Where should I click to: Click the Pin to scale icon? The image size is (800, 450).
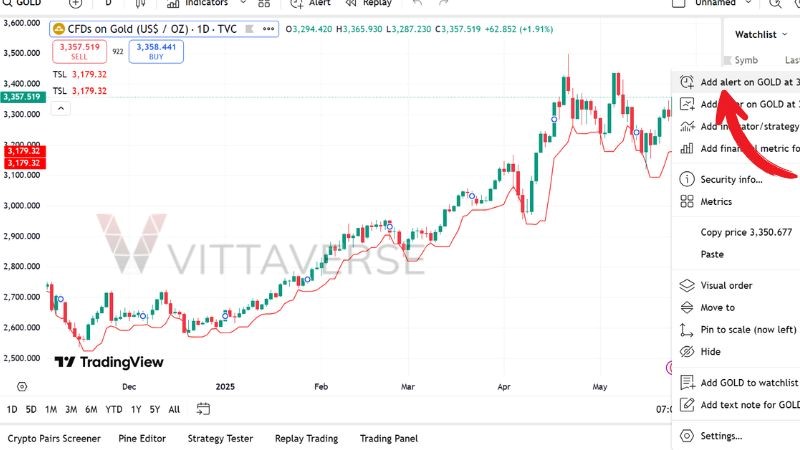point(686,329)
